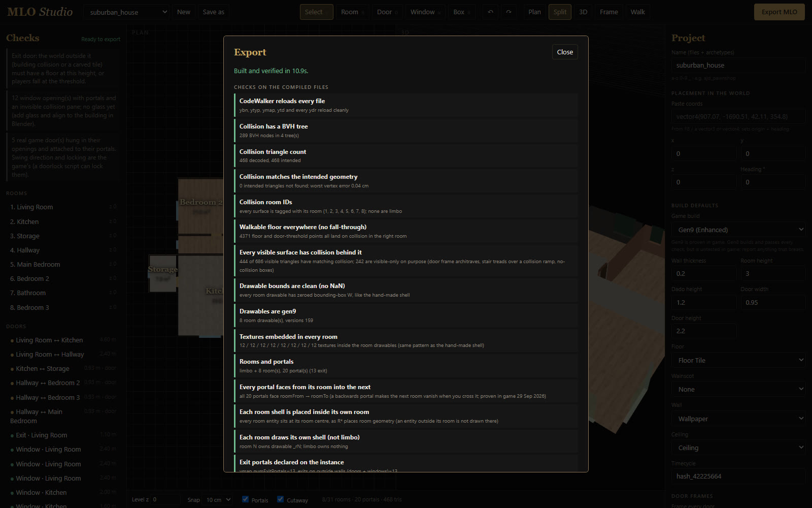Screen dimensions: 812x508
Task: Click the Timecycle hash field
Action: point(738,476)
